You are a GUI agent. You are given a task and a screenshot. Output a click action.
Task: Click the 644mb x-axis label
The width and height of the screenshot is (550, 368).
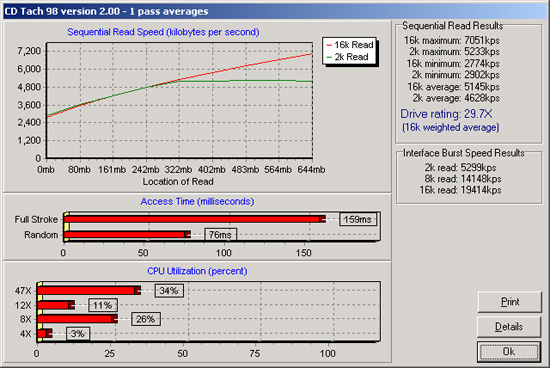311,170
